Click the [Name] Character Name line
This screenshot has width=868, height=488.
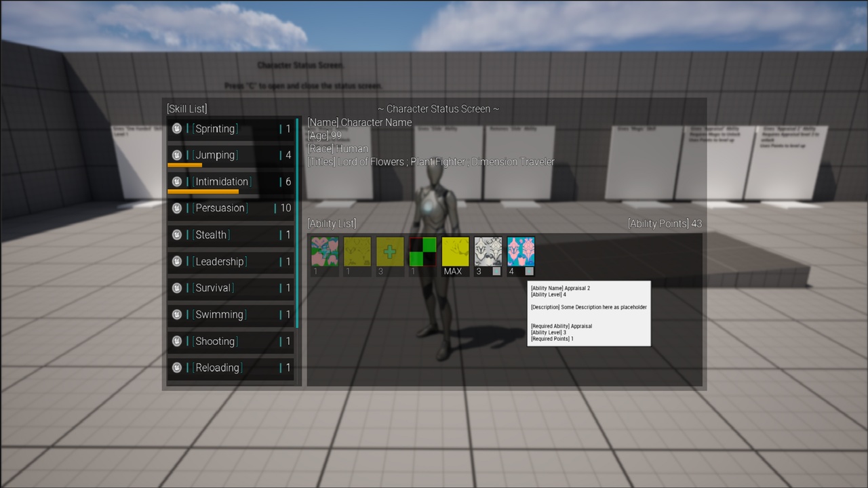coord(359,123)
